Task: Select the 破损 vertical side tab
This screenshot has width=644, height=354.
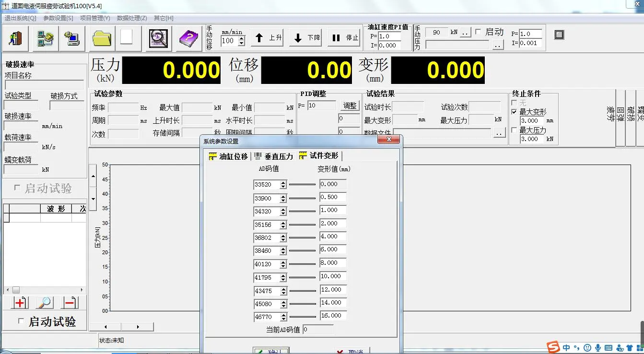Action: [630, 118]
